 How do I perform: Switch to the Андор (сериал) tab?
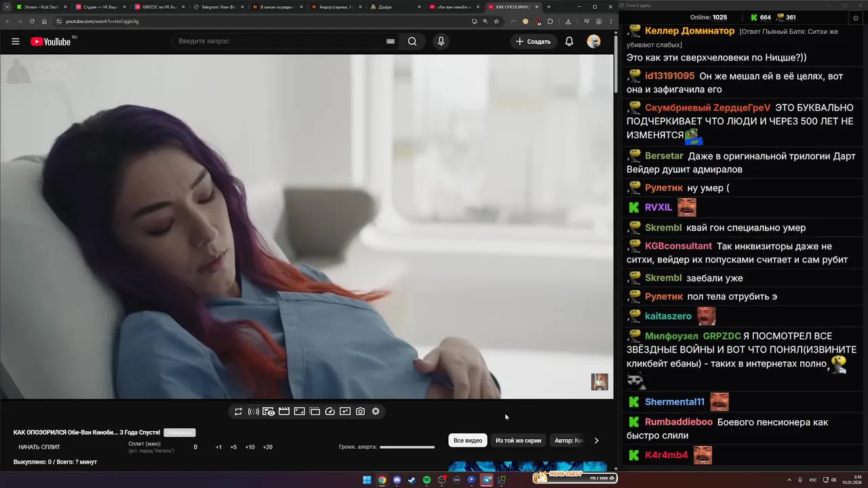click(336, 7)
